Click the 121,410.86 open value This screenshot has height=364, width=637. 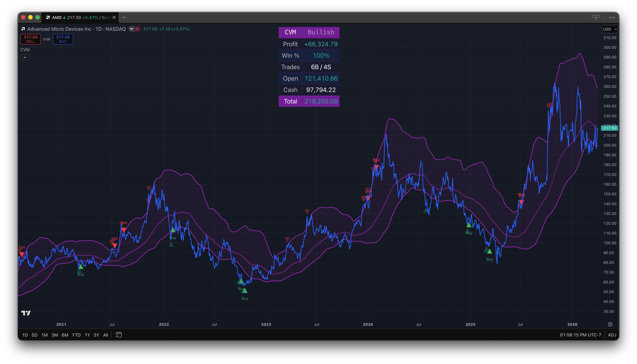pyautogui.click(x=321, y=79)
